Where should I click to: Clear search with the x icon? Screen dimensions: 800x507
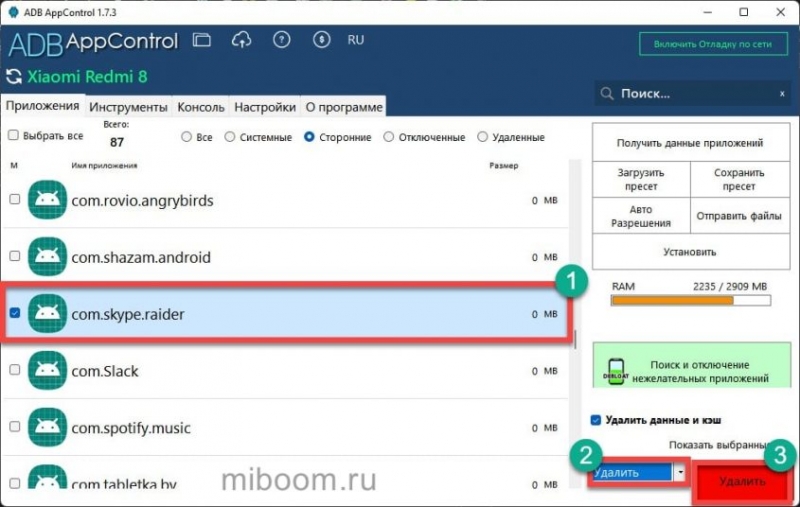pyautogui.click(x=782, y=94)
